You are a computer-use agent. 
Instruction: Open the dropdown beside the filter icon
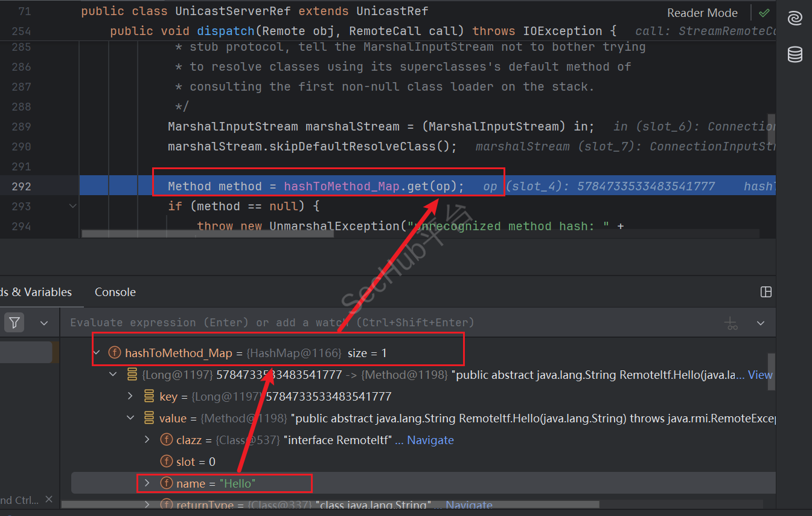pyautogui.click(x=44, y=323)
